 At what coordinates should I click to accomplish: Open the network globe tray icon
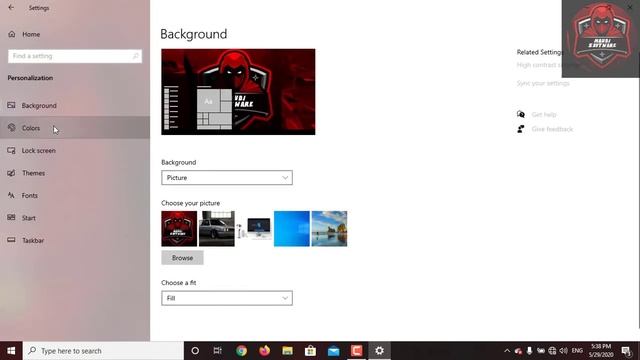click(552, 351)
